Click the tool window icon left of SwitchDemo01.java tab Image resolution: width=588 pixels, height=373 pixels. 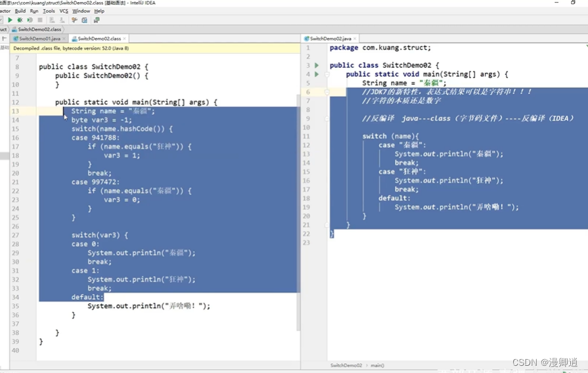[x=4, y=39]
